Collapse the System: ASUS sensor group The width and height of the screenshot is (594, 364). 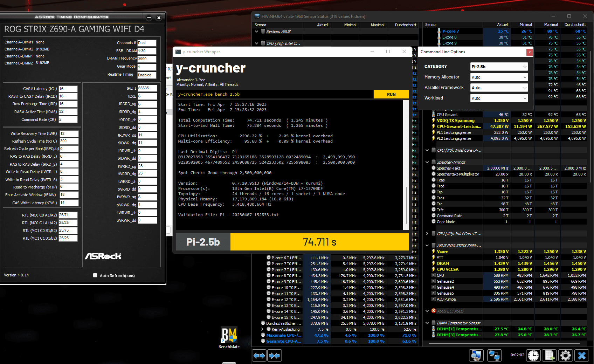pyautogui.click(x=257, y=32)
